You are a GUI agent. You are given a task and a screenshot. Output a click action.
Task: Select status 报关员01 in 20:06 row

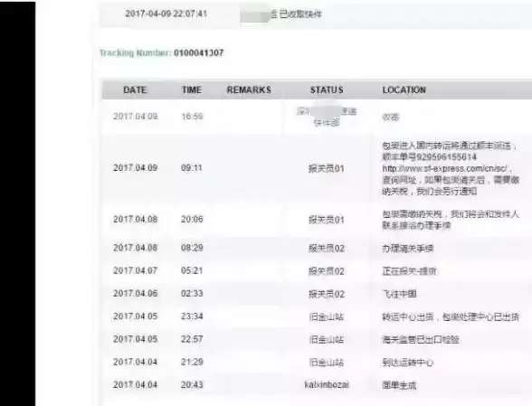tap(327, 220)
